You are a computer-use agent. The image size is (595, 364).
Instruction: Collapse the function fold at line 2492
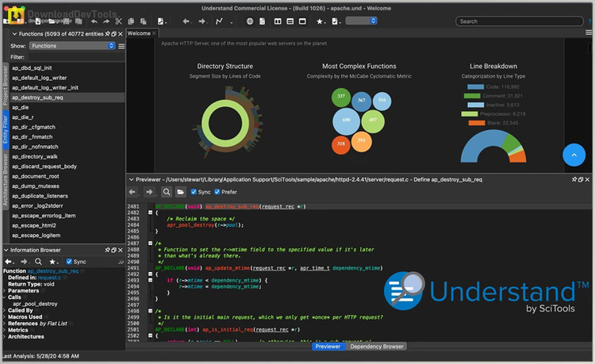coord(150,274)
